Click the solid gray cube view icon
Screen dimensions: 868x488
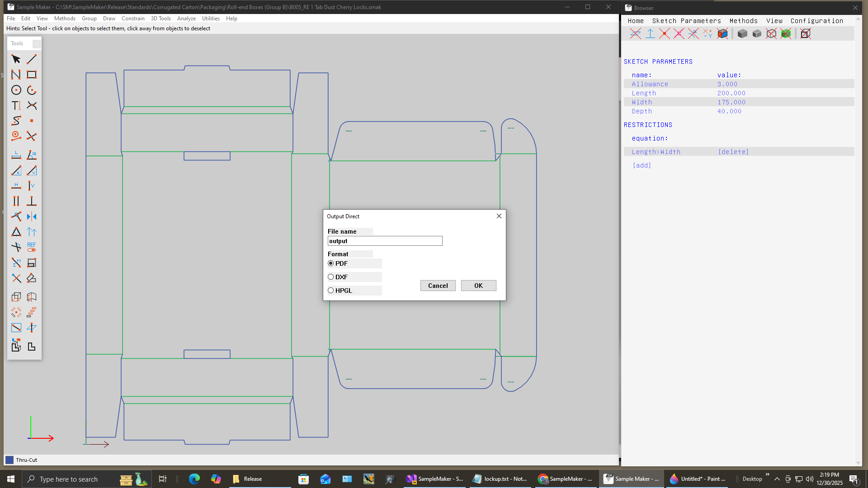(x=742, y=33)
